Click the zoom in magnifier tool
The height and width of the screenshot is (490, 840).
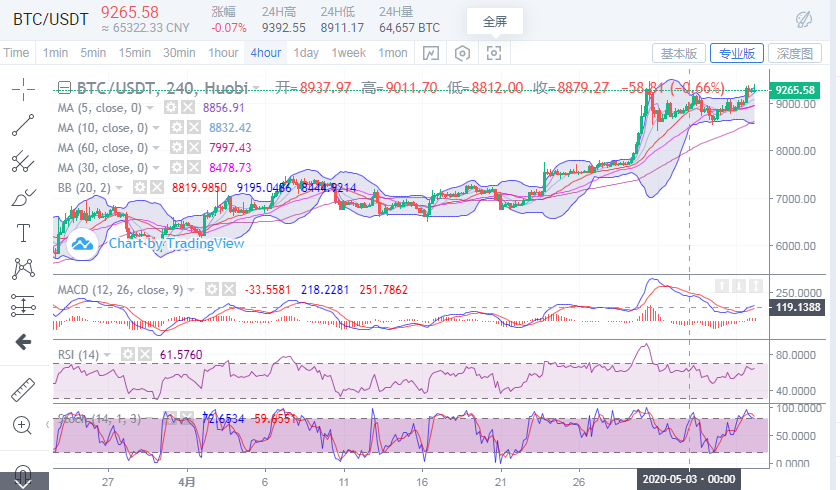click(22, 425)
